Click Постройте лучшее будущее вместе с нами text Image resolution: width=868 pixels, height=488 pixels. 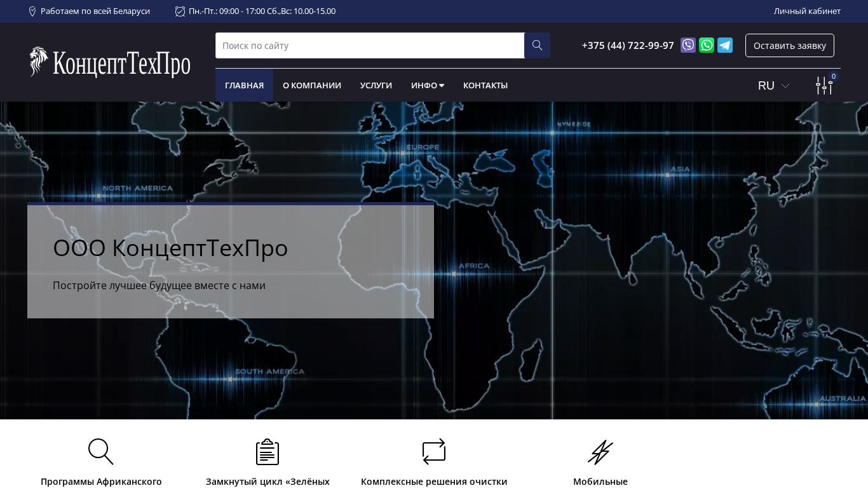(159, 286)
